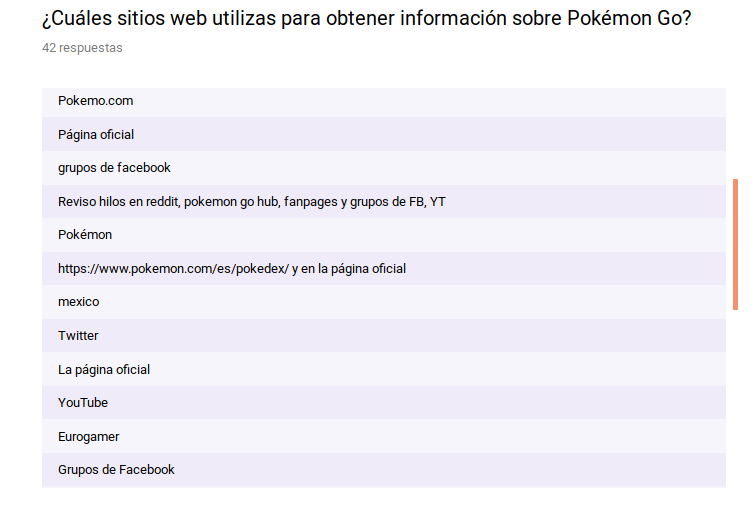Select the 'Pokemo.com' response row
Screen dimensions: 756x512
(x=384, y=101)
